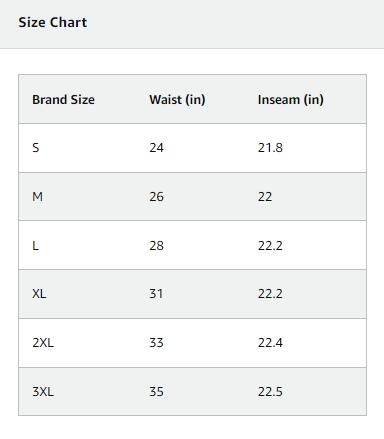Click inseam value 22 in M row
This screenshot has width=384, height=439.
pos(265,196)
